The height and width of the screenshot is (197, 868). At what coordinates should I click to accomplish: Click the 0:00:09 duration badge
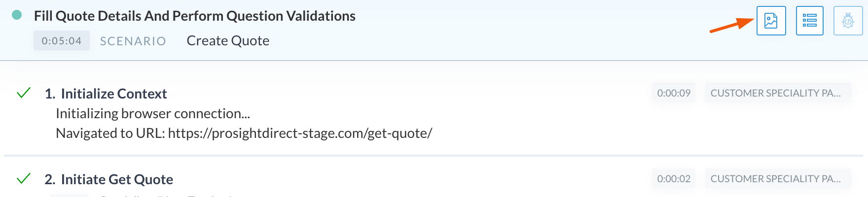coord(674,93)
